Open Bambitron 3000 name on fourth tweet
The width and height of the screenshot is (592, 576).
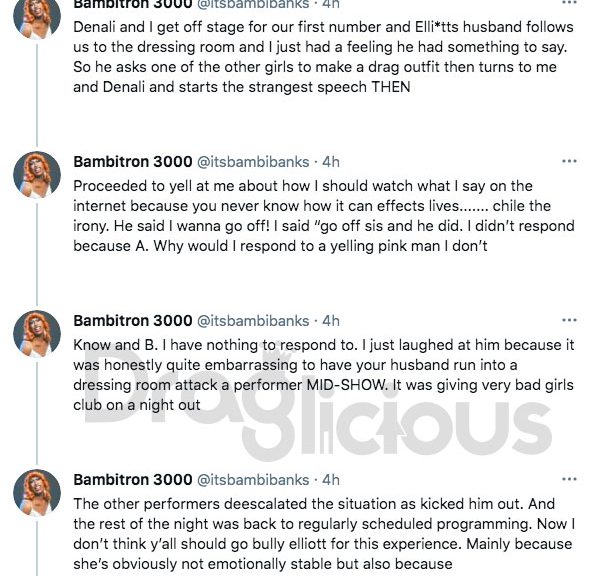click(x=133, y=479)
